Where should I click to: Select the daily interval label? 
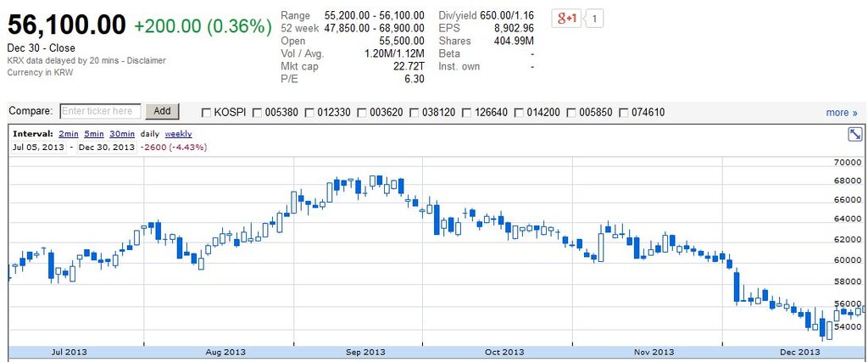(150, 134)
